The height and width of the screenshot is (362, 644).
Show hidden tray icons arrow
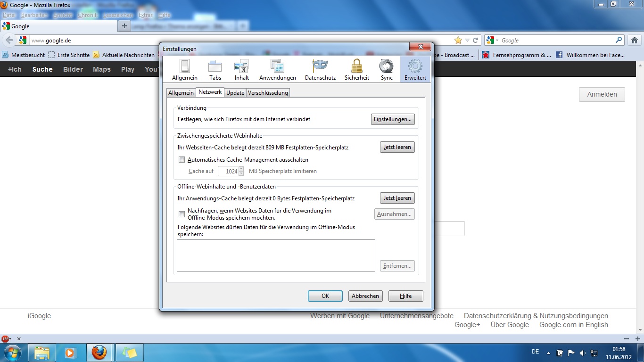[548, 353]
